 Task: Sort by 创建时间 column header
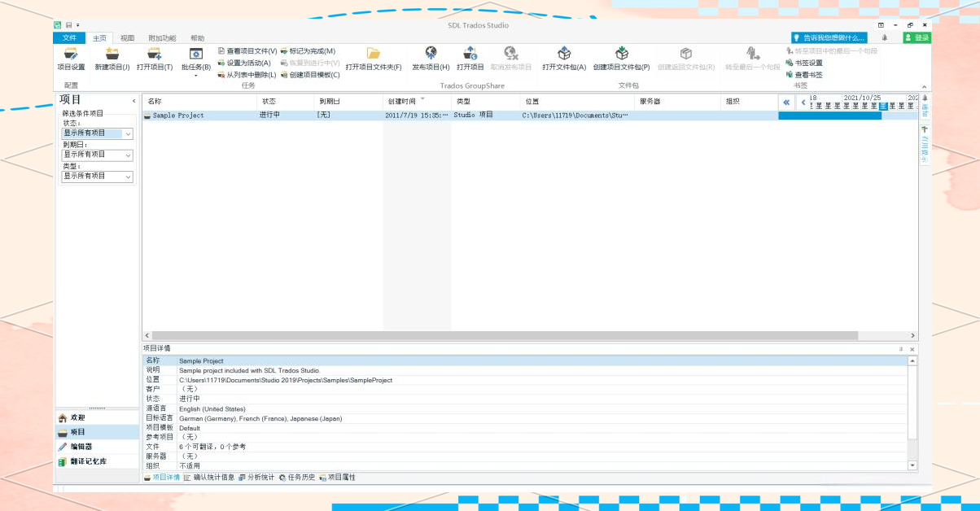pyautogui.click(x=417, y=102)
